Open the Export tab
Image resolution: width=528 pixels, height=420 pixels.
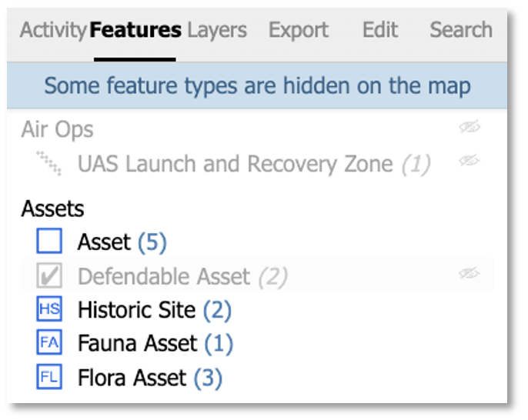pos(298,31)
